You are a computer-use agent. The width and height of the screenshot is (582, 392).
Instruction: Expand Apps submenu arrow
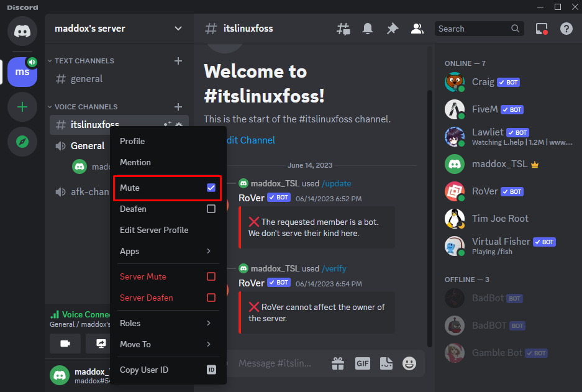tap(209, 252)
